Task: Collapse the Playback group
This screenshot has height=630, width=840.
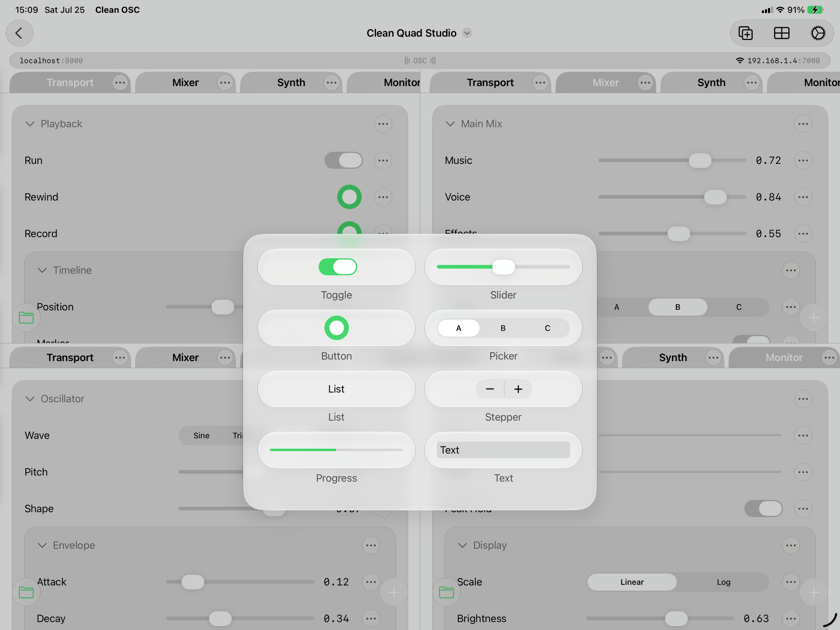Action: (x=30, y=124)
